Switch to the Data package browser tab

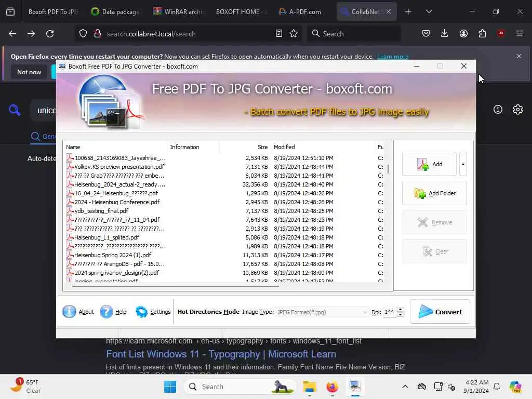(x=115, y=11)
